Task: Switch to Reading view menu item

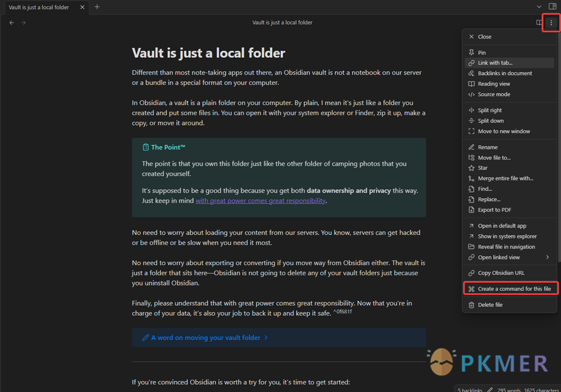Action: pyautogui.click(x=509, y=84)
